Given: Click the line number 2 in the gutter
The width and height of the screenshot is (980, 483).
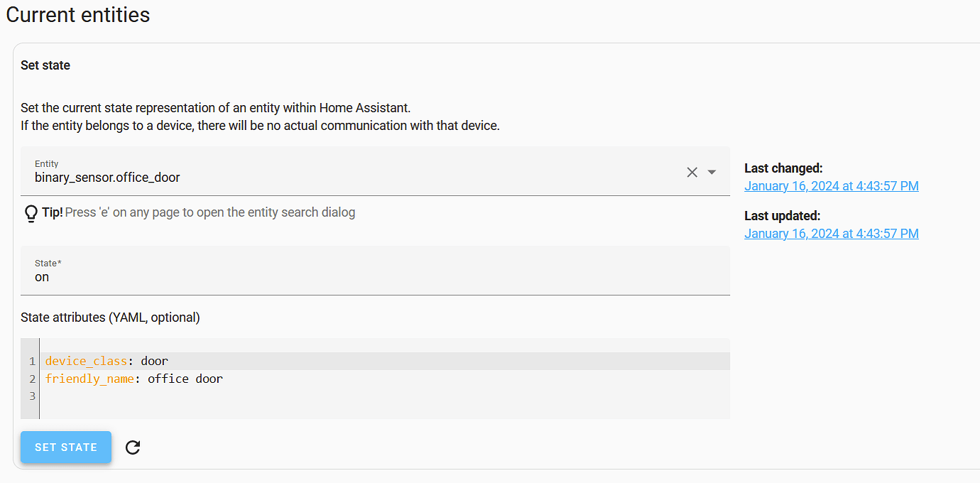Looking at the screenshot, I should (31, 379).
